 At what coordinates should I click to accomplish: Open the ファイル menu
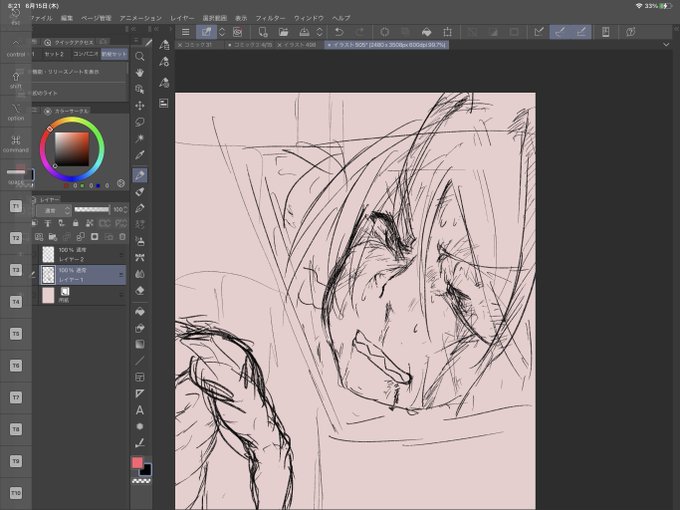(x=42, y=18)
